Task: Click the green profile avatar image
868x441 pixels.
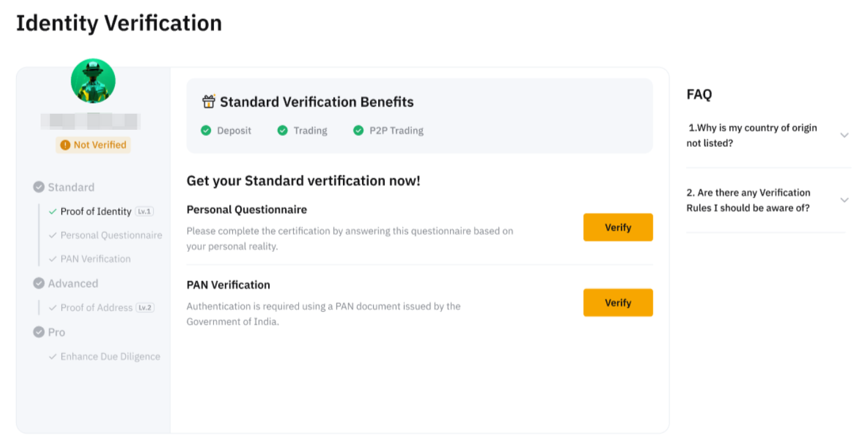Action: [93, 81]
